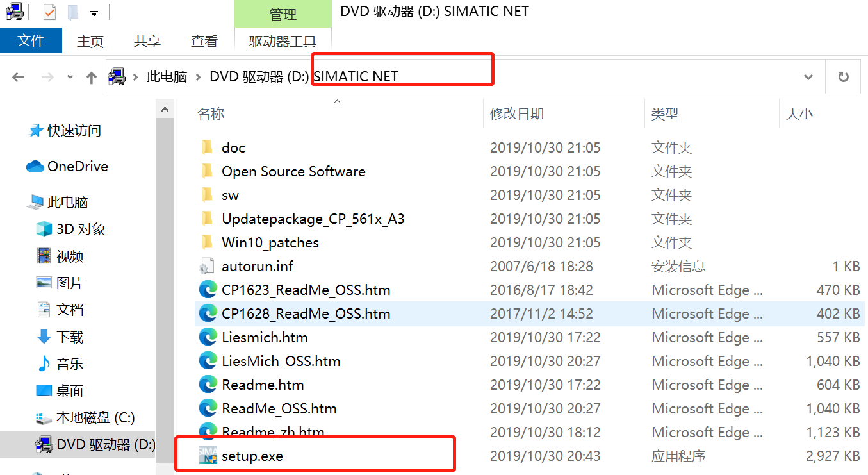
Task: Switch to the 主页 ribbon tab
Action: [90, 42]
